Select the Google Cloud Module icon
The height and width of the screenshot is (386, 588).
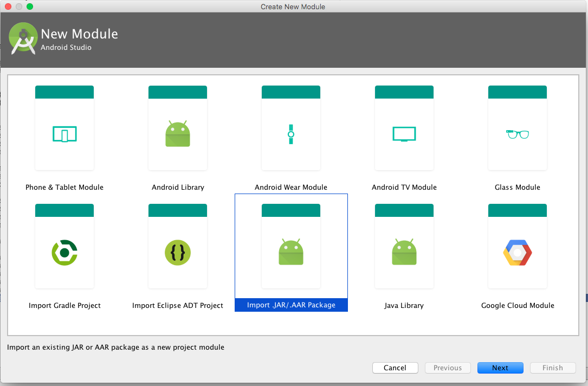517,252
